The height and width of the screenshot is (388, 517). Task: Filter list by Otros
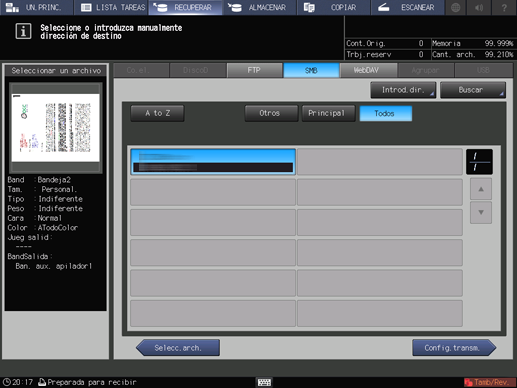coord(271,113)
